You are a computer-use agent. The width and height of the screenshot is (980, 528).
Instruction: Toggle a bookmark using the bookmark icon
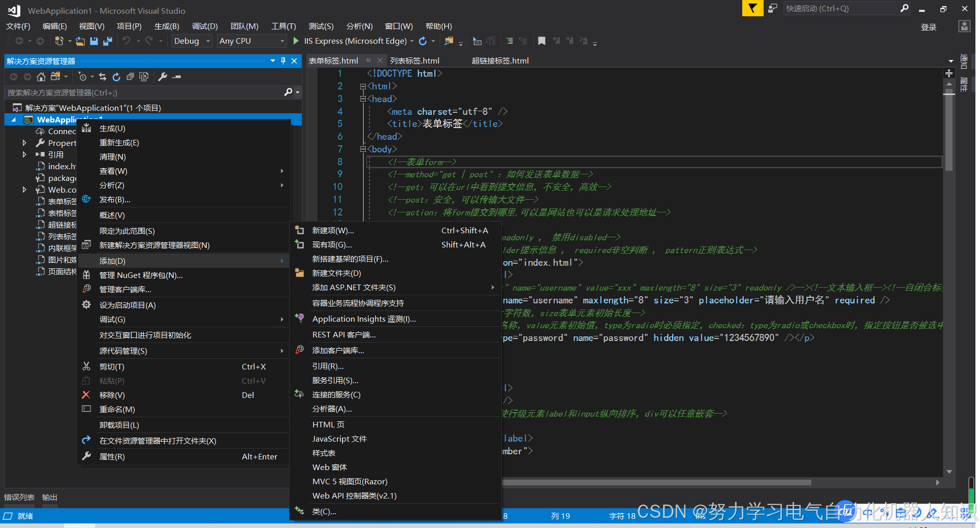pyautogui.click(x=541, y=41)
